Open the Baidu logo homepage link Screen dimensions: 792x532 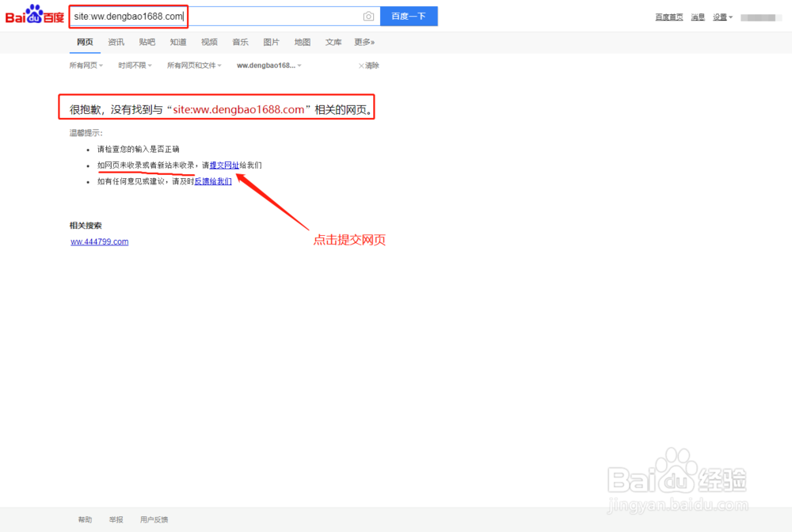tap(34, 15)
